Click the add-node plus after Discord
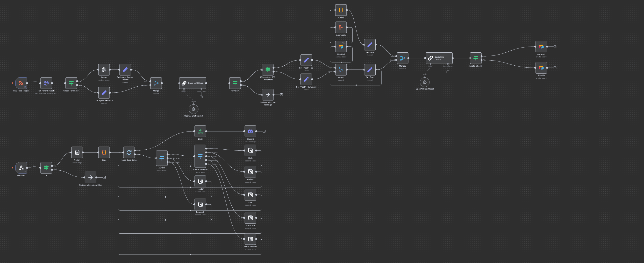Viewport: 644px width, 263px height. click(x=264, y=131)
